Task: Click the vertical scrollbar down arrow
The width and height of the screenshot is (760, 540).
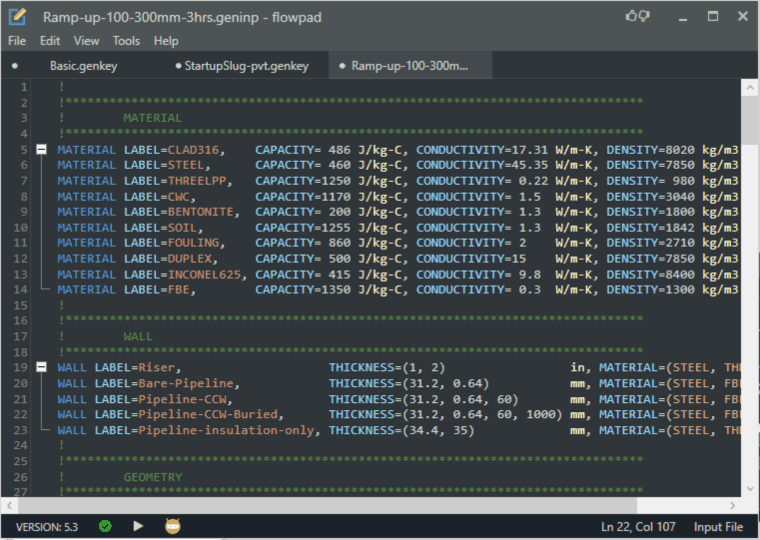Action: (x=750, y=487)
